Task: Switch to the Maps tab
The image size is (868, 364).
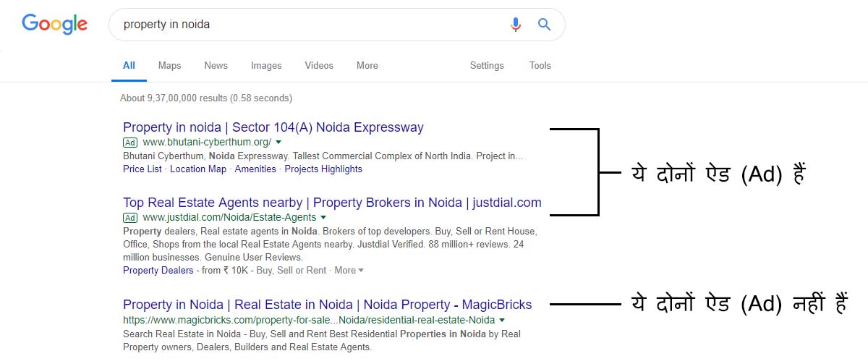Action: 169,65
